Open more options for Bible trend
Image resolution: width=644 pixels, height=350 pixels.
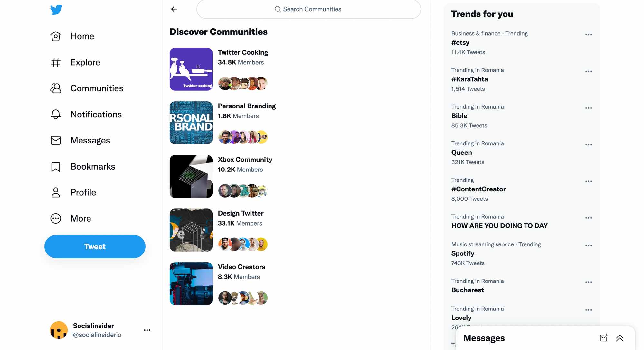(x=589, y=108)
